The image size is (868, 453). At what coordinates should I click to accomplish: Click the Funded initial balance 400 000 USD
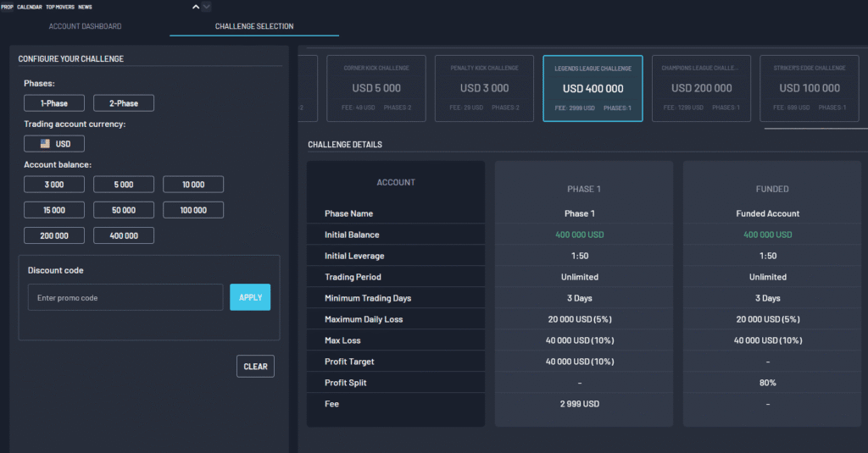click(768, 235)
